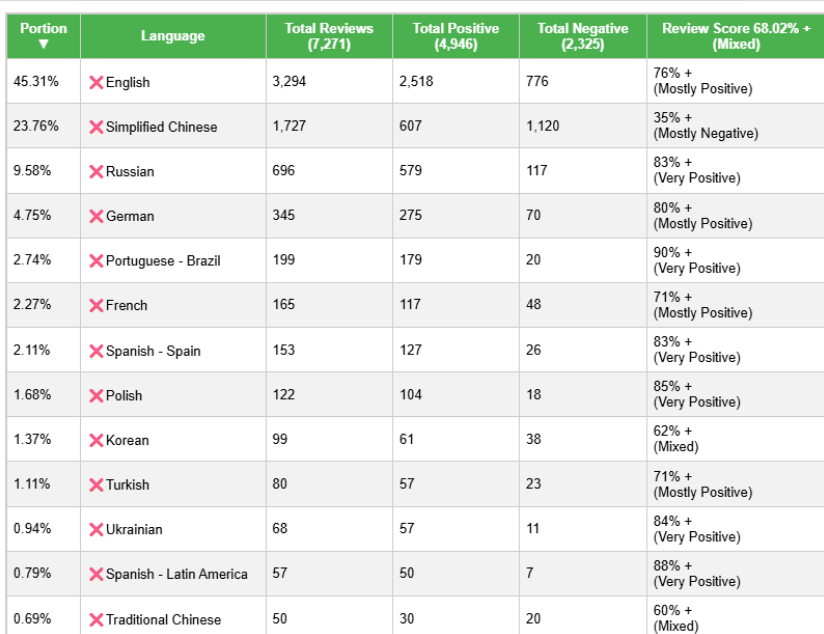Select the Spanish - Spain language label
Screen dimensions: 824x634
pos(153,351)
